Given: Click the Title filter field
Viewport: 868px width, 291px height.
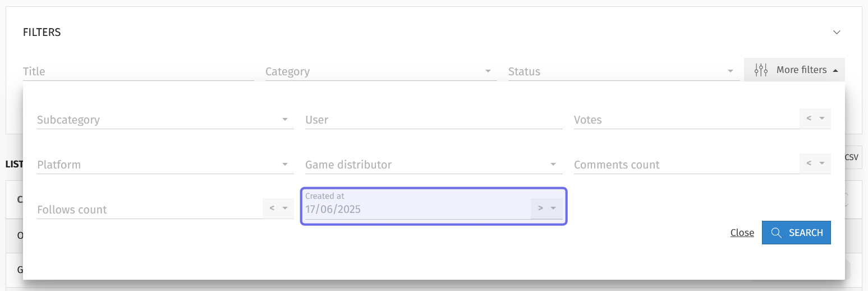Looking at the screenshot, I should (138, 71).
